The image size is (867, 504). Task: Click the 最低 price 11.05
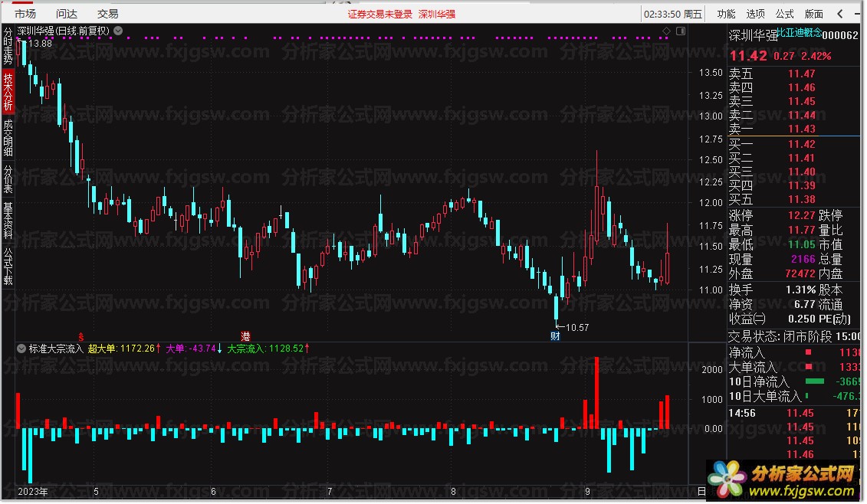[x=802, y=244]
